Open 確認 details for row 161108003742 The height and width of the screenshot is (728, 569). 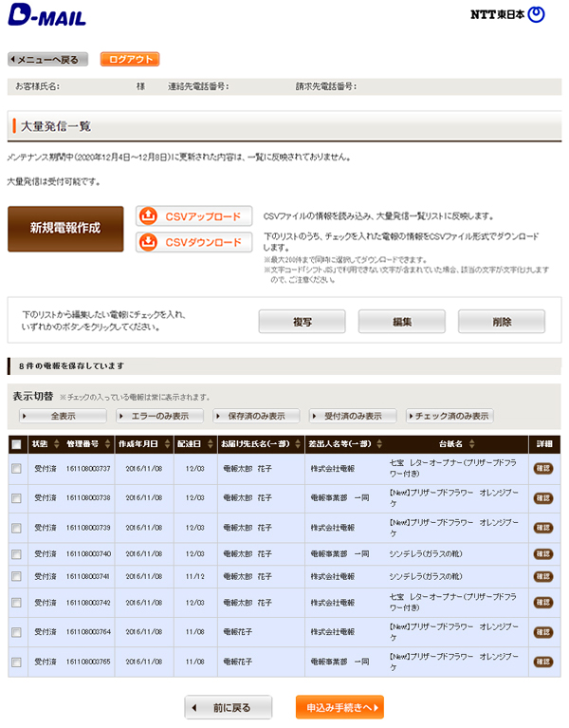pyautogui.click(x=543, y=603)
